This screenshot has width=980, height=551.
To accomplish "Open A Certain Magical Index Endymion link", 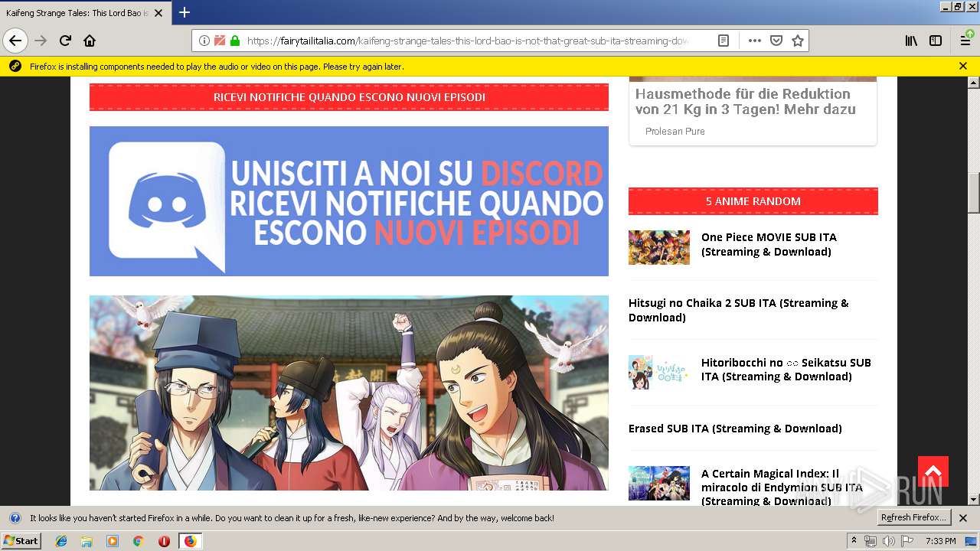I will coord(782,487).
